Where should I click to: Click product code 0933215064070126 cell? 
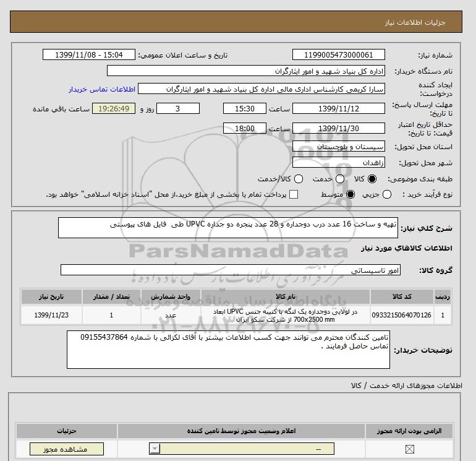click(402, 315)
